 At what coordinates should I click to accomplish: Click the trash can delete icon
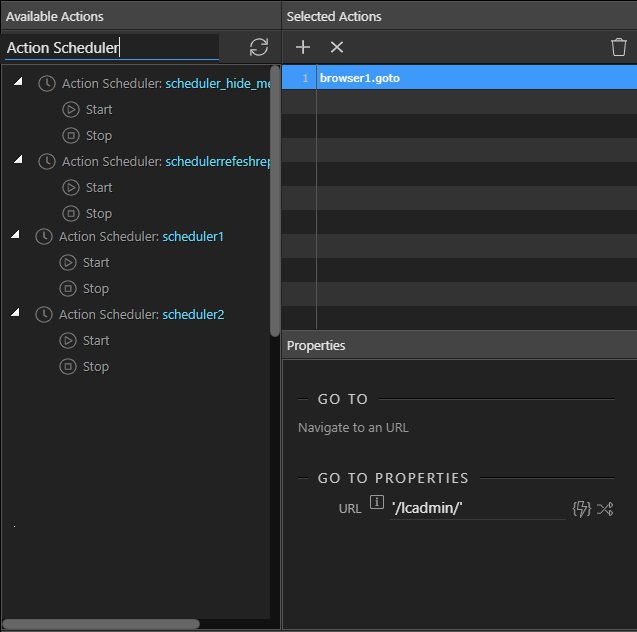point(619,47)
